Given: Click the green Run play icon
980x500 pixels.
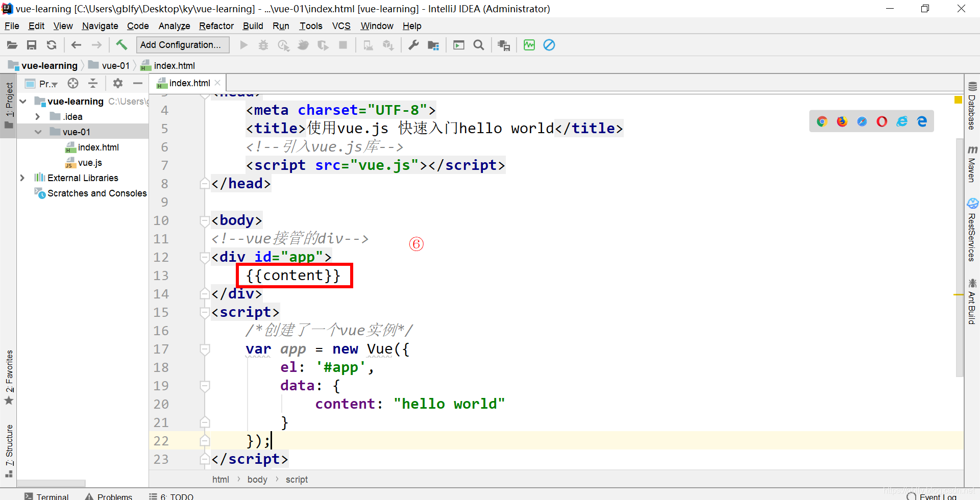Looking at the screenshot, I should (244, 45).
